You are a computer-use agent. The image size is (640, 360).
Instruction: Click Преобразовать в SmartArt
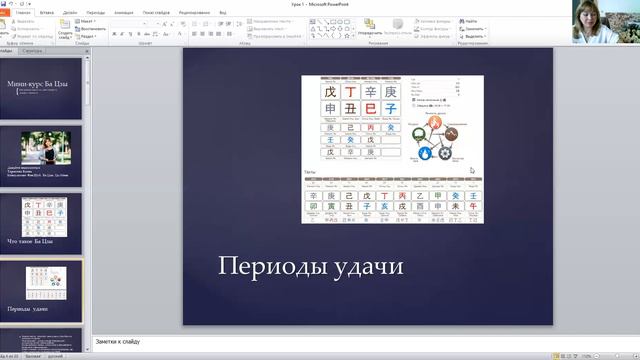point(275,36)
